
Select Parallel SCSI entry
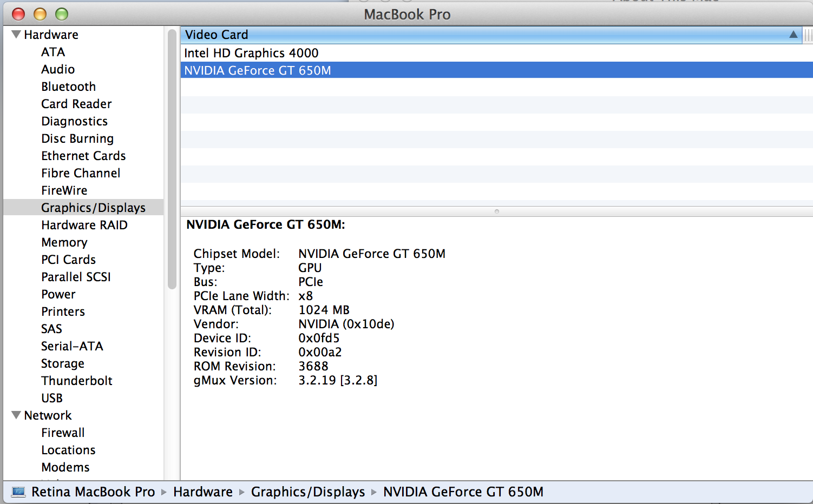76,277
